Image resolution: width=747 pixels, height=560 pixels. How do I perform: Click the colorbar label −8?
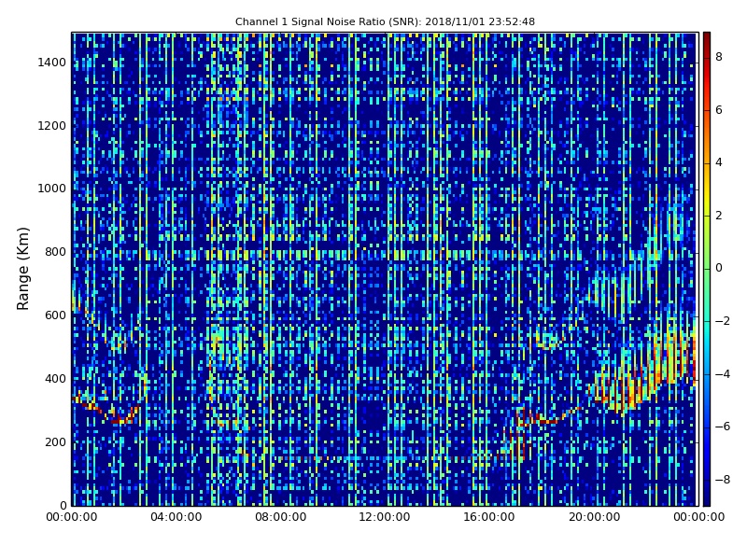(722, 480)
